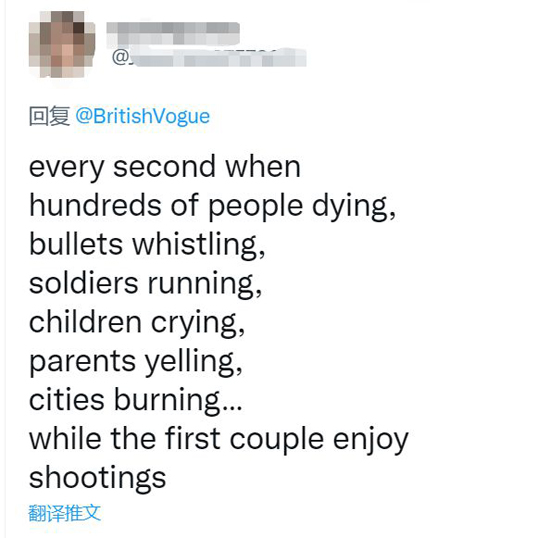Click the word "people" in the tweet
Image resolution: width=550 pixels, height=538 pixels.
coord(256,207)
